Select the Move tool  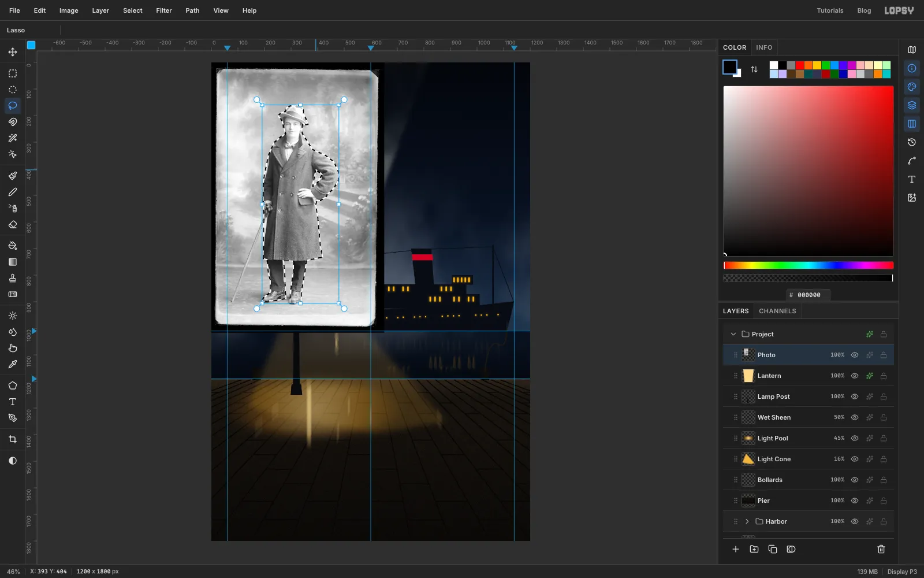click(x=13, y=52)
